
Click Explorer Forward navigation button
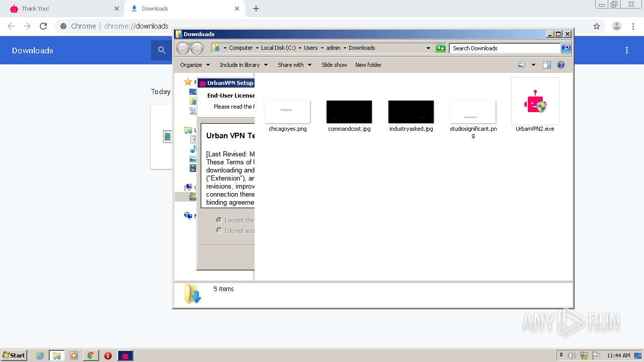tap(197, 48)
